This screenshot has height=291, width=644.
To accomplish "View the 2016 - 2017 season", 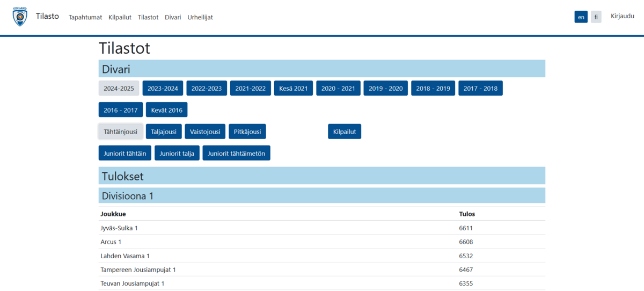I will (121, 110).
